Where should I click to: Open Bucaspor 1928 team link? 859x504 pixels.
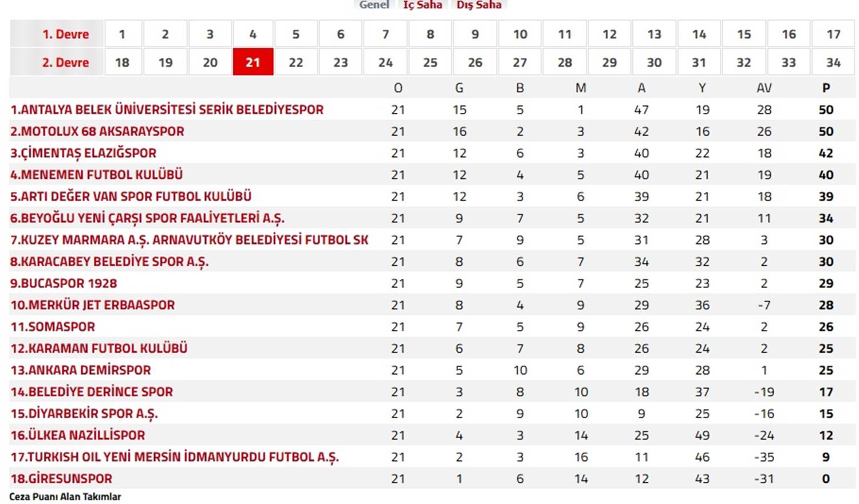click(64, 283)
